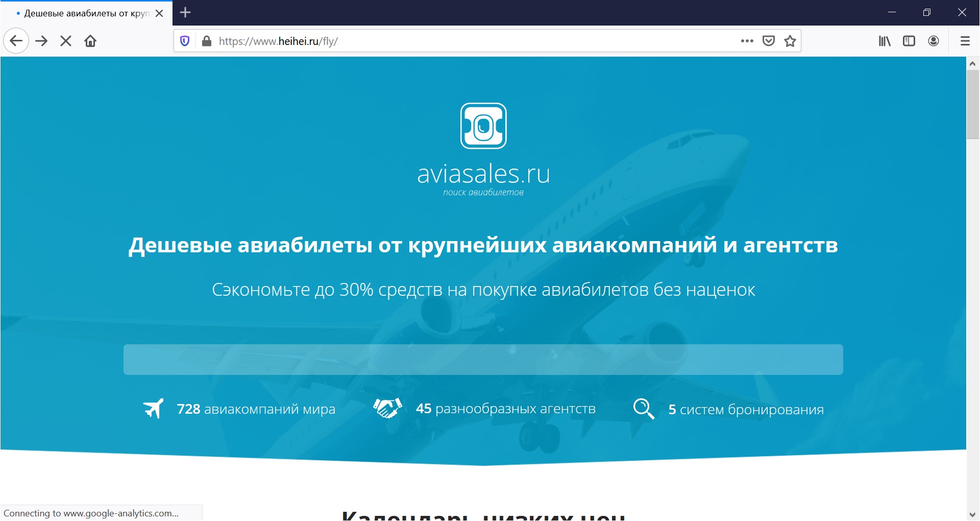Click the handshake icon beside 45 агентств
The image size is (980, 521).
coord(387,408)
